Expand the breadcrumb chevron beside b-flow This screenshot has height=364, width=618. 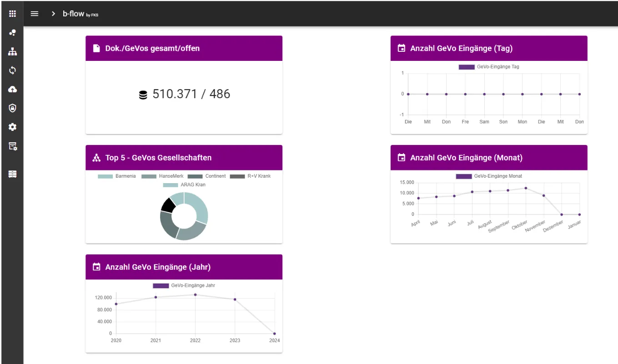coord(53,14)
